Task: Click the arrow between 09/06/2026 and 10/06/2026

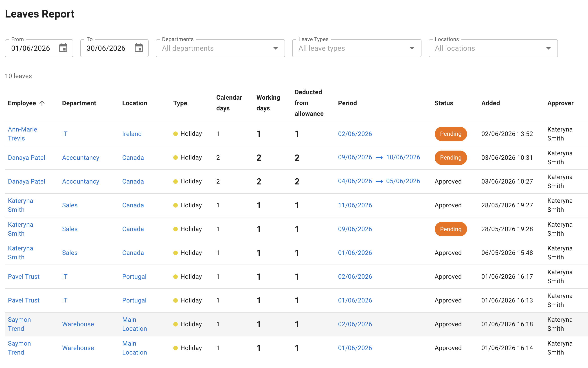Action: coord(379,158)
